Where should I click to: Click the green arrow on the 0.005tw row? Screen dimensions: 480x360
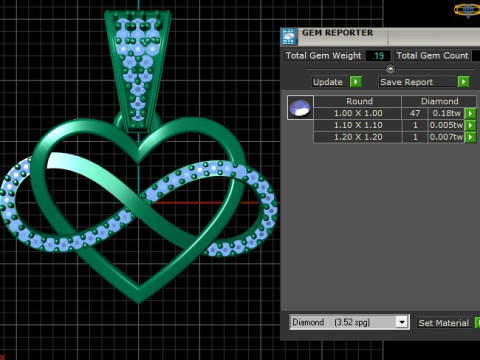point(470,125)
